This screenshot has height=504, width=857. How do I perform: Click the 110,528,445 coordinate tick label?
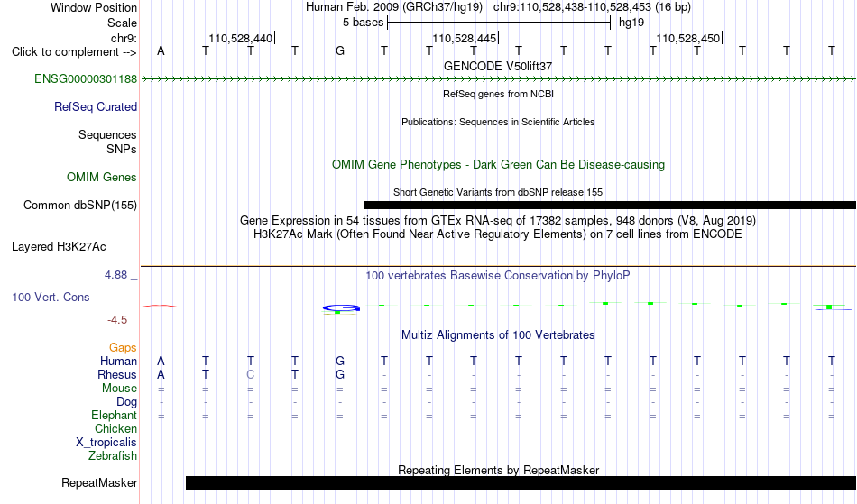coord(464,38)
